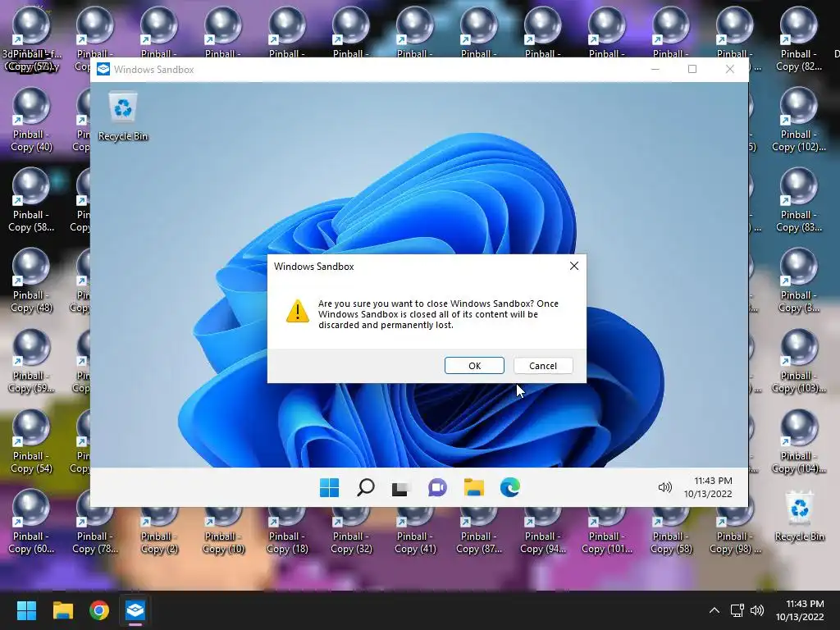Select Pinball - Copy (59... shortcut
Screen dimensions: 840x630
[x=31, y=361]
